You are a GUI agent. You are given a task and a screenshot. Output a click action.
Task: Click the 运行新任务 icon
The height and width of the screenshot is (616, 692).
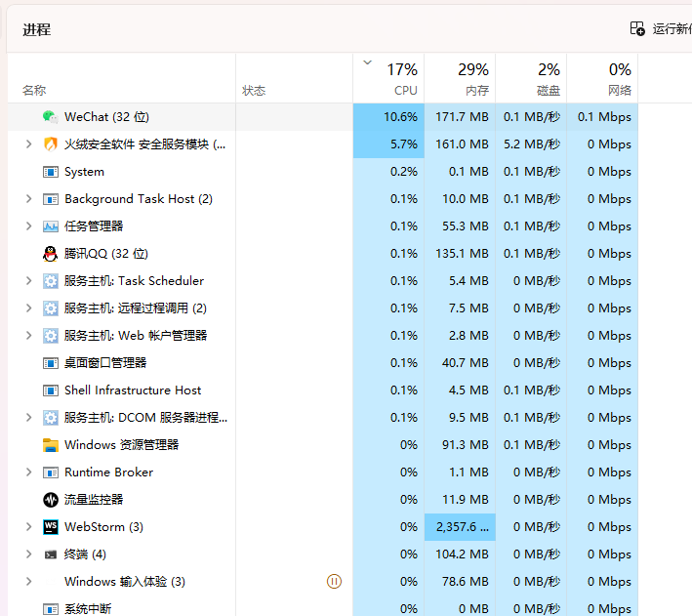click(637, 28)
